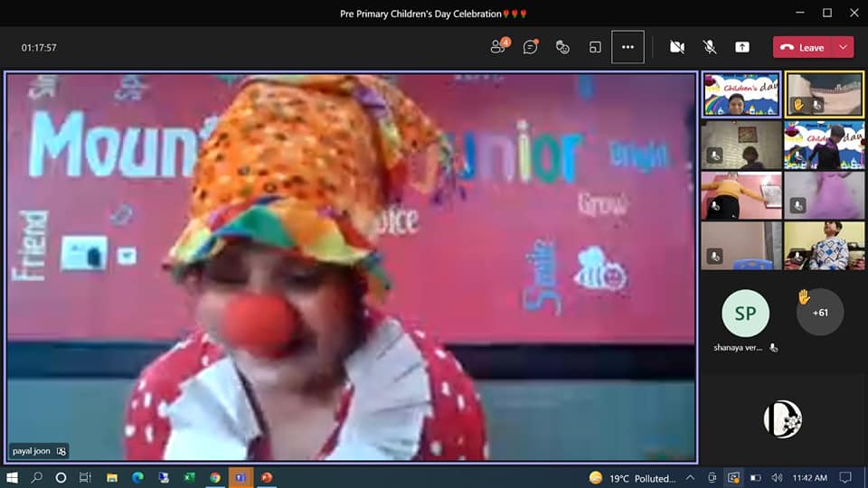868x488 pixels.
Task: Select the Children's day presenter thumbnail
Action: 741,94
